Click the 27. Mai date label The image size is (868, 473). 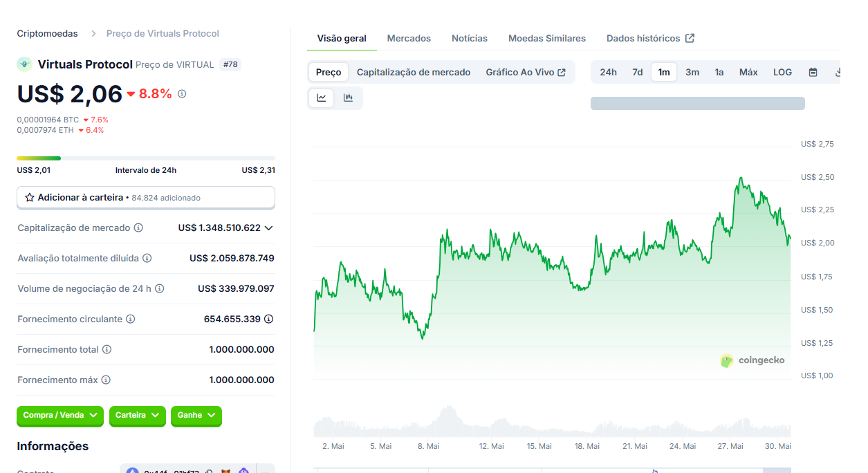730,446
